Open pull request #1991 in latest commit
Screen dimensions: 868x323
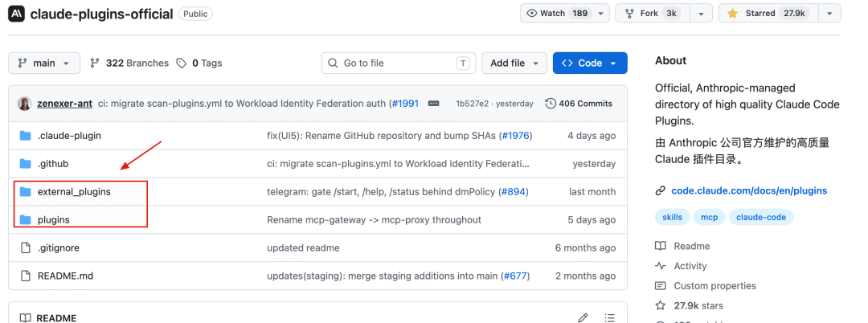(404, 104)
